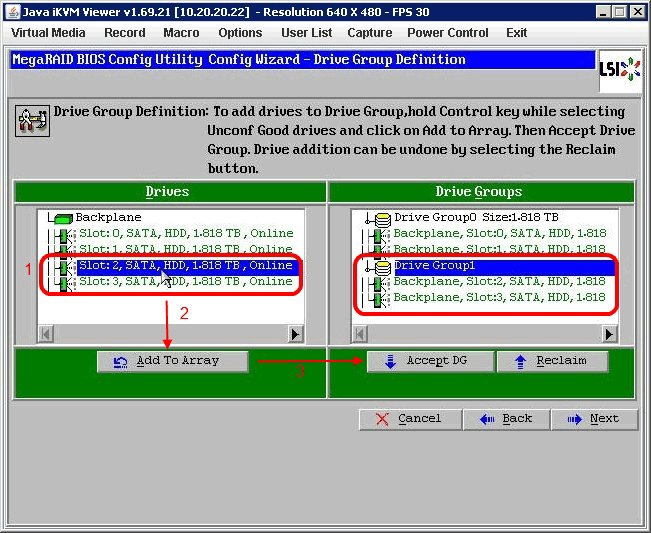Click the Add To Array button

(173, 362)
